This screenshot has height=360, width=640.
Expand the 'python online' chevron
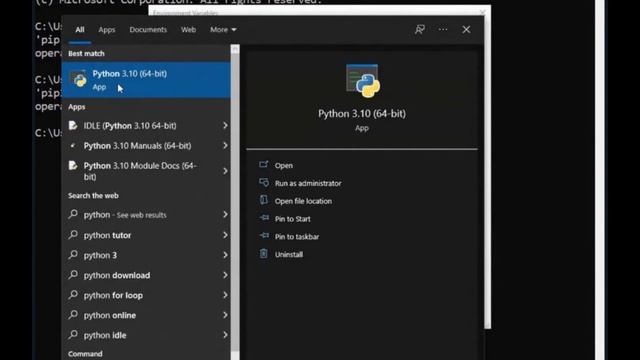[x=225, y=315]
